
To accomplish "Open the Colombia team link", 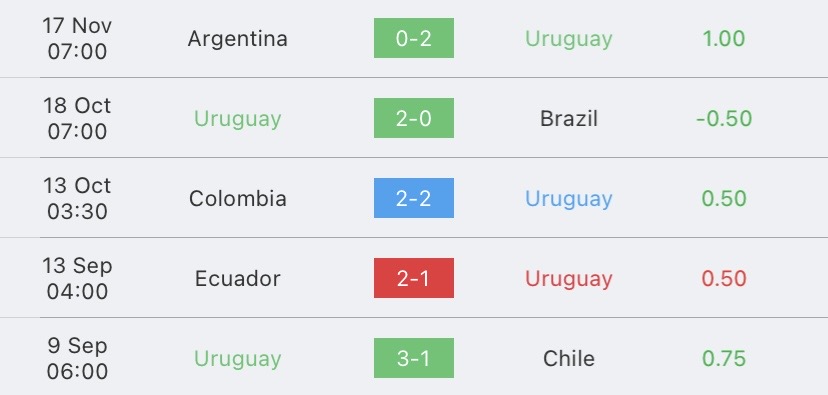I will coord(238,199).
